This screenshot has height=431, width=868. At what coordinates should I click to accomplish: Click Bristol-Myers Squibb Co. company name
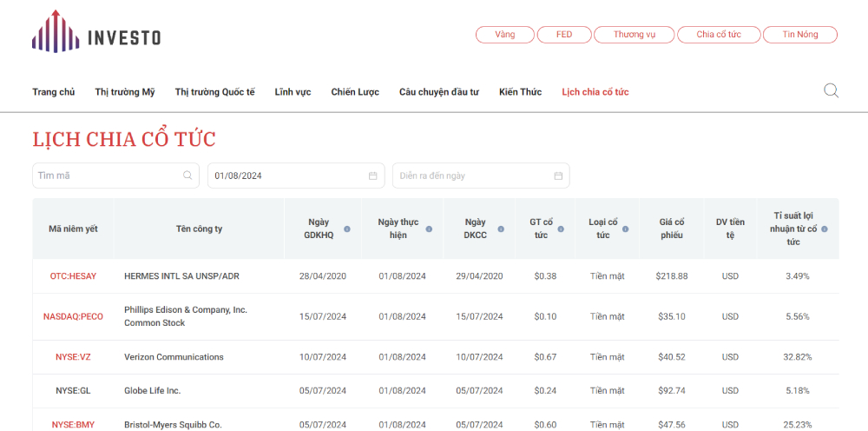[173, 425]
